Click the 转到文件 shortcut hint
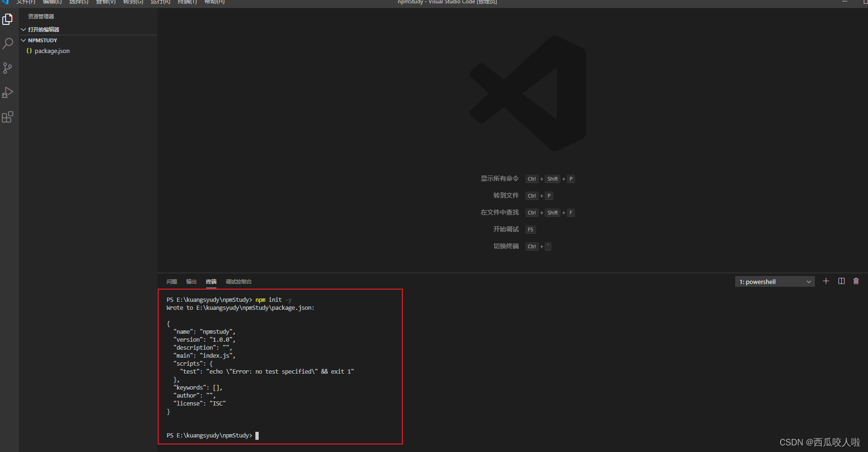Viewport: 868px width, 452px height. tap(506, 195)
